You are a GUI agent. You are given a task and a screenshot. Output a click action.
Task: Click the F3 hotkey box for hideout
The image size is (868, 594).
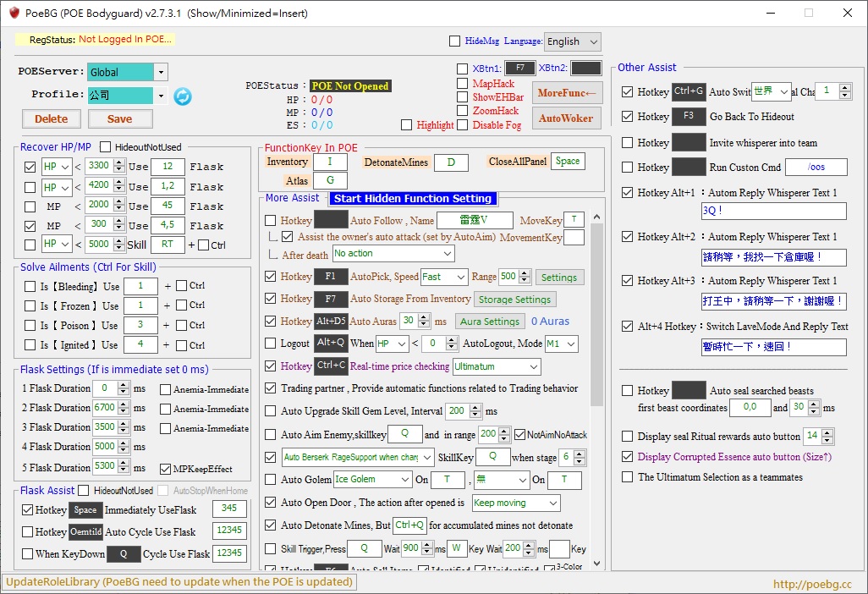pyautogui.click(x=689, y=116)
